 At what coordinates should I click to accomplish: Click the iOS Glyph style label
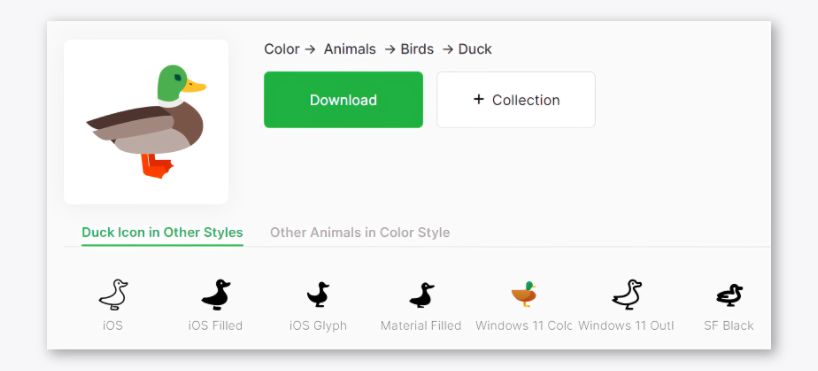click(x=318, y=326)
